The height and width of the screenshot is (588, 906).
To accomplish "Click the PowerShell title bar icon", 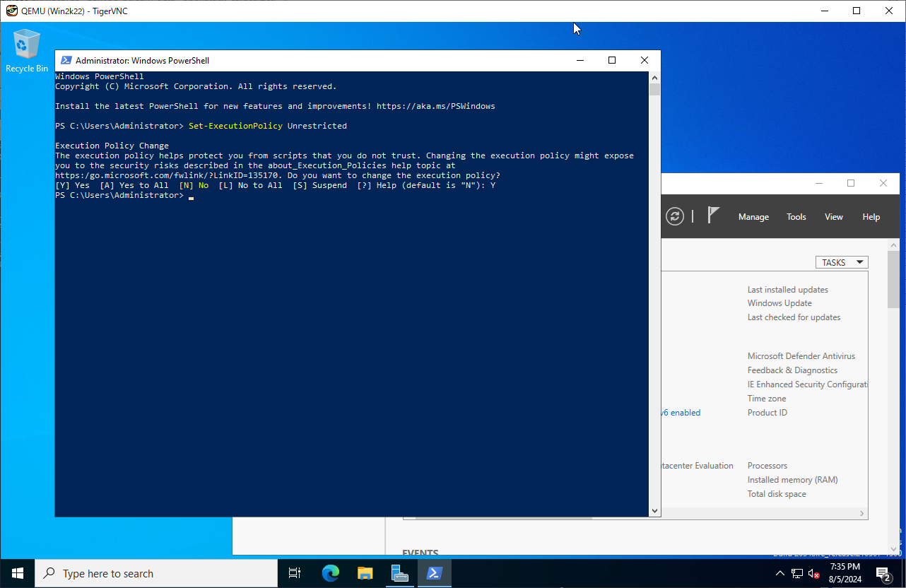I will (66, 61).
